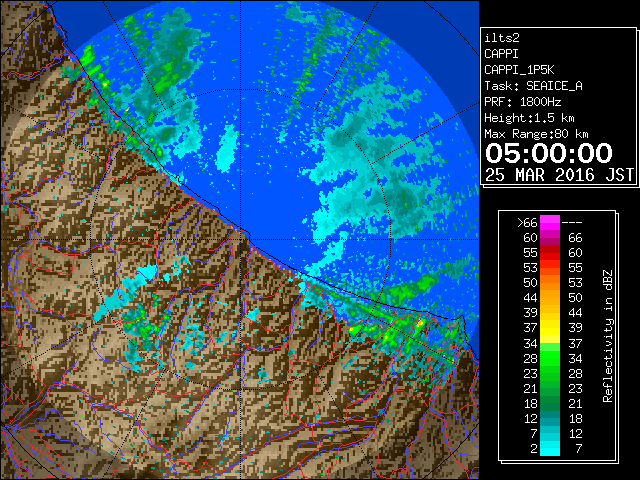This screenshot has height=480, width=640.
Task: Click the 'ilts2' site label
Action: click(x=502, y=38)
